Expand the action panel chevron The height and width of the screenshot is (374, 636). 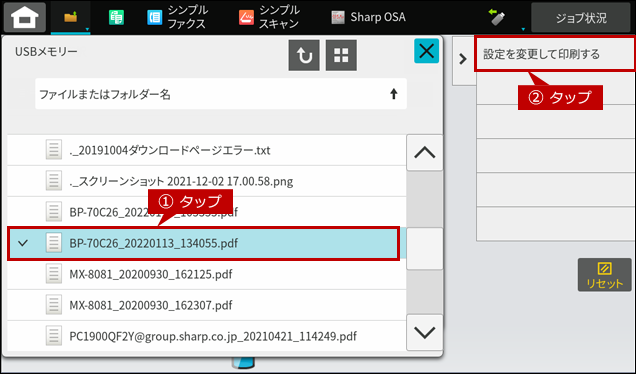click(x=463, y=59)
